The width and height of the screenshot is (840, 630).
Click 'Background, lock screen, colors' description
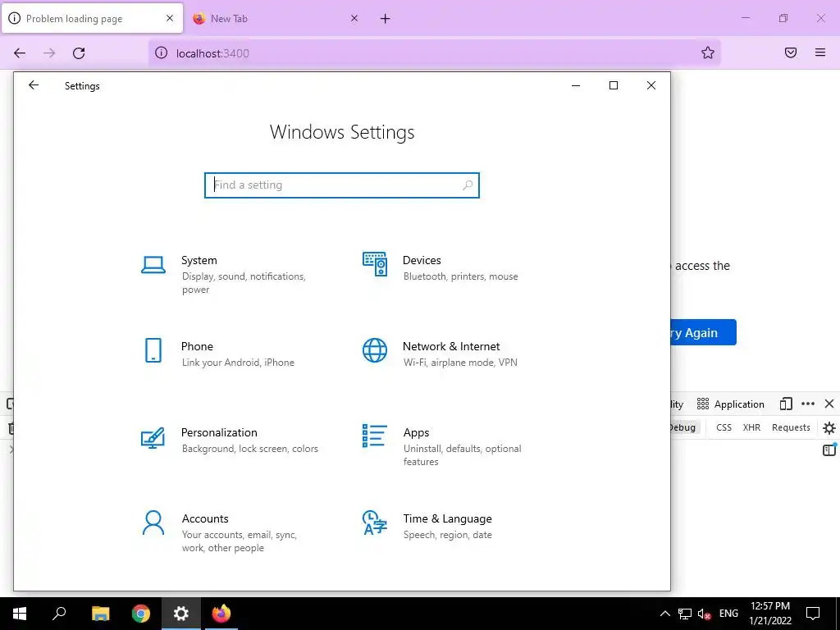click(249, 449)
